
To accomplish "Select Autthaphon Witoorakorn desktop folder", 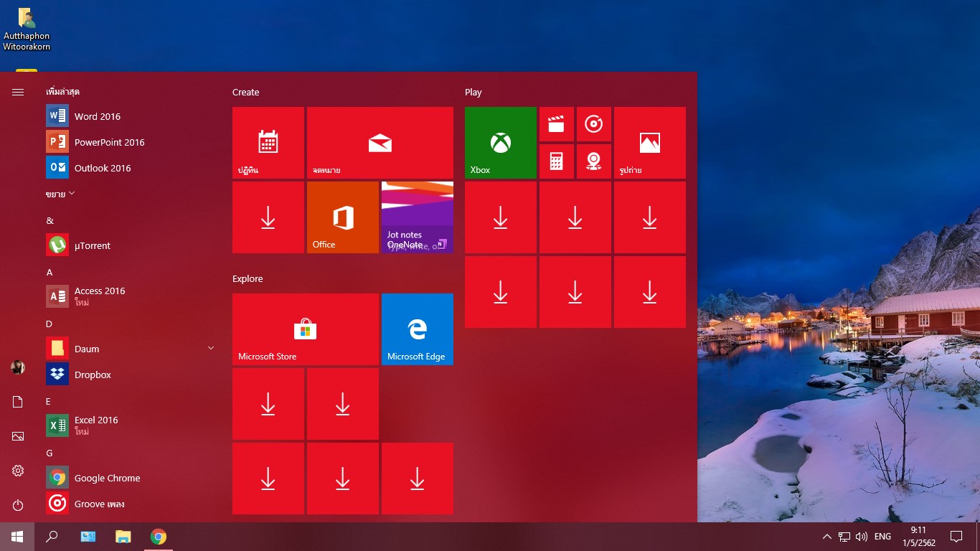I will (x=27, y=29).
